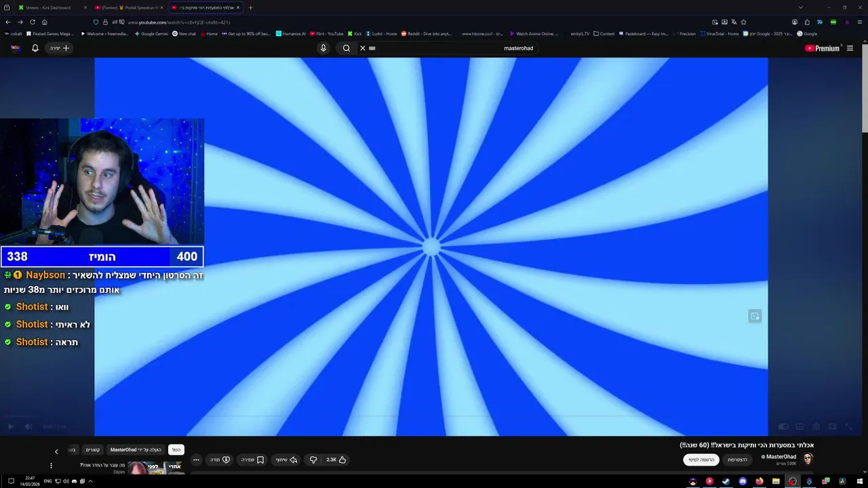Click the share button with arrow
This screenshot has height=488, width=868.
coord(286,460)
